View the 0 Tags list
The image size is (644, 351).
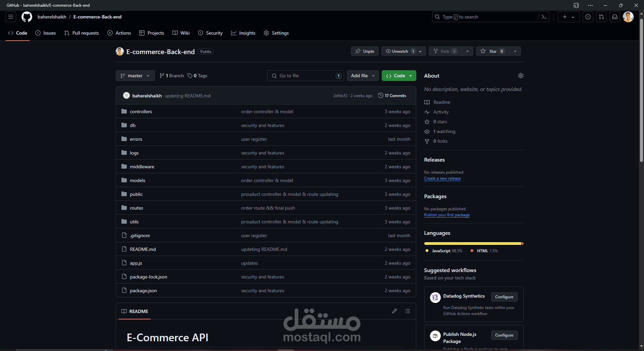pos(197,76)
